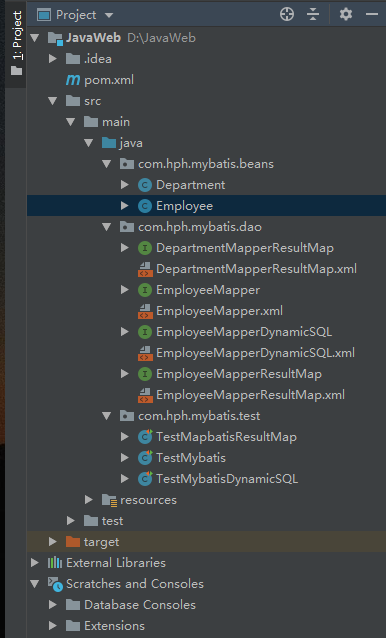386x638 pixels.
Task: Click the DepartmentMapperResultMap.xml file icon
Action: (x=145, y=269)
